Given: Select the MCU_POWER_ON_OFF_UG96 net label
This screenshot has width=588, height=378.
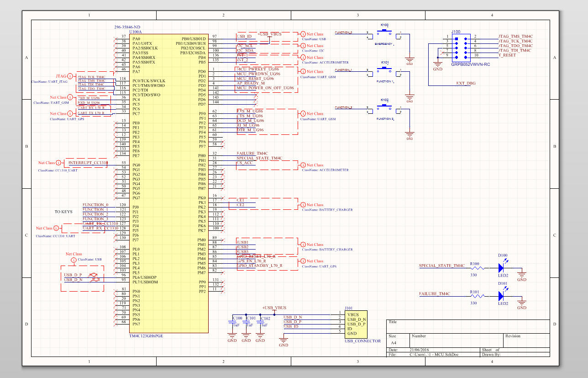Looking at the screenshot, I should [x=266, y=88].
